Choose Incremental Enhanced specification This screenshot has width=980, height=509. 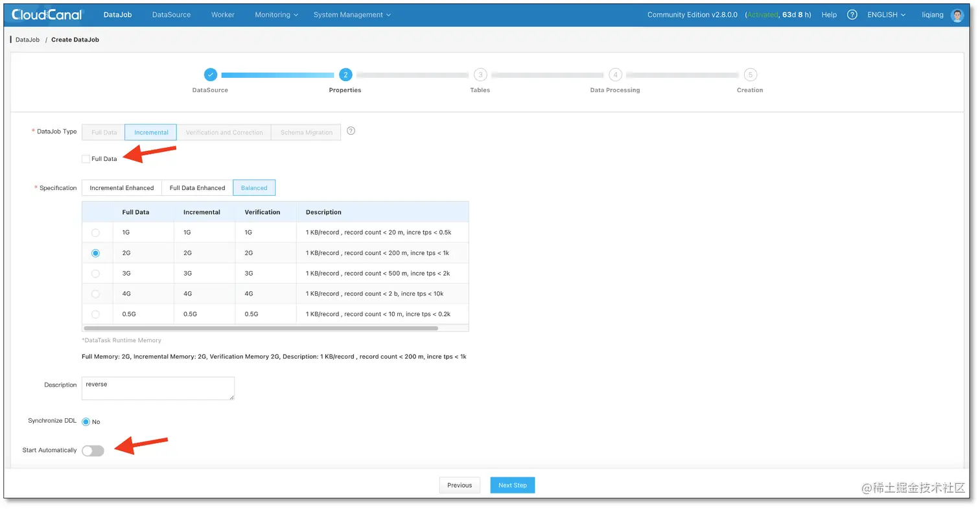click(122, 188)
